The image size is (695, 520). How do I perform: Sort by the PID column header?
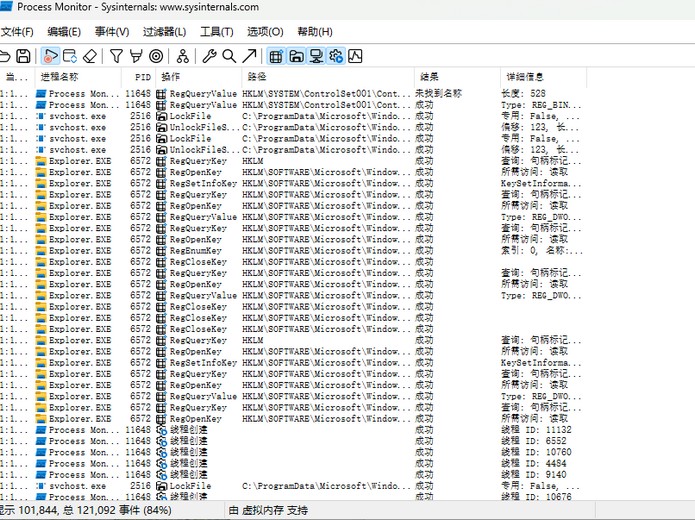[142, 77]
